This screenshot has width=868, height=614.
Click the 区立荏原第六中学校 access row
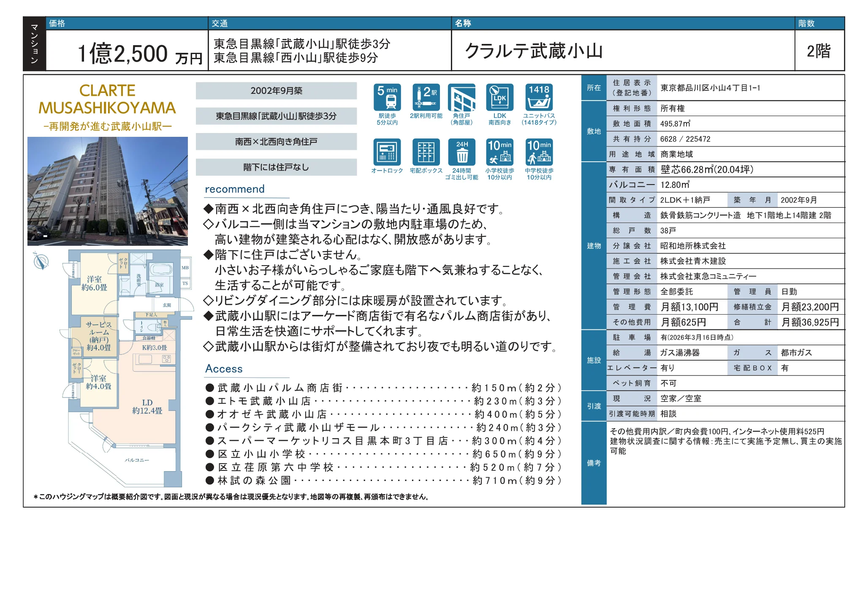(x=383, y=467)
